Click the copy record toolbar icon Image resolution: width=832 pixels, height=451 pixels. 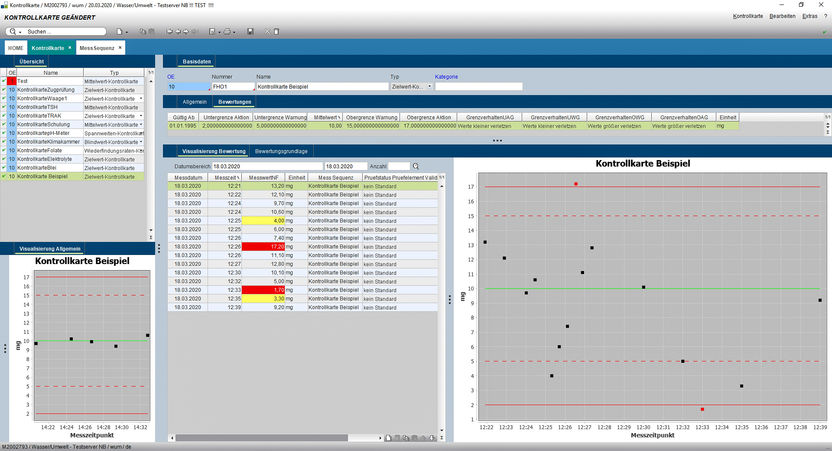point(143,32)
